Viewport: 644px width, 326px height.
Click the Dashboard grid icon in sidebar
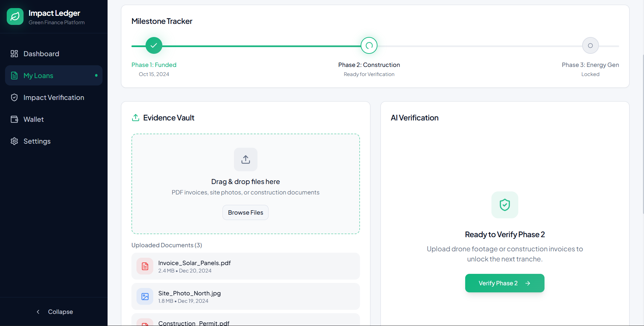14,54
